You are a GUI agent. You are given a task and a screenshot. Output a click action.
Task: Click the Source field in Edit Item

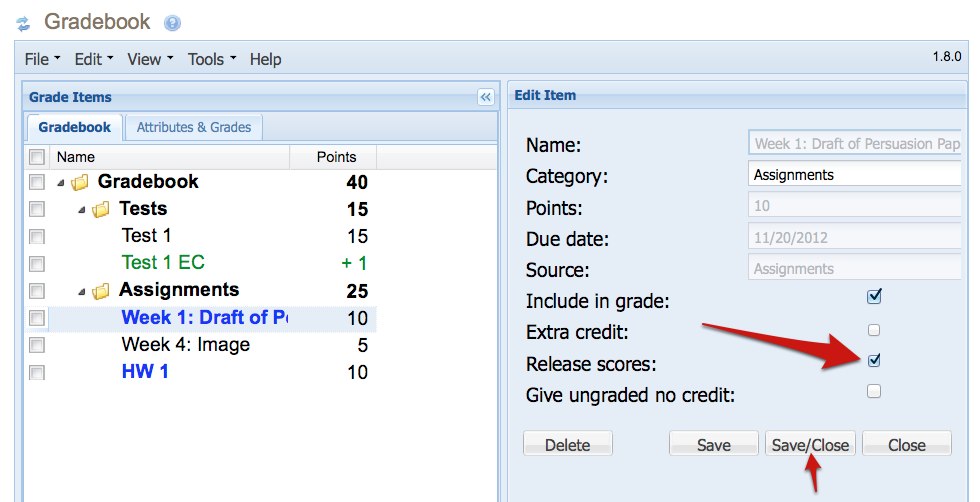[x=854, y=268]
